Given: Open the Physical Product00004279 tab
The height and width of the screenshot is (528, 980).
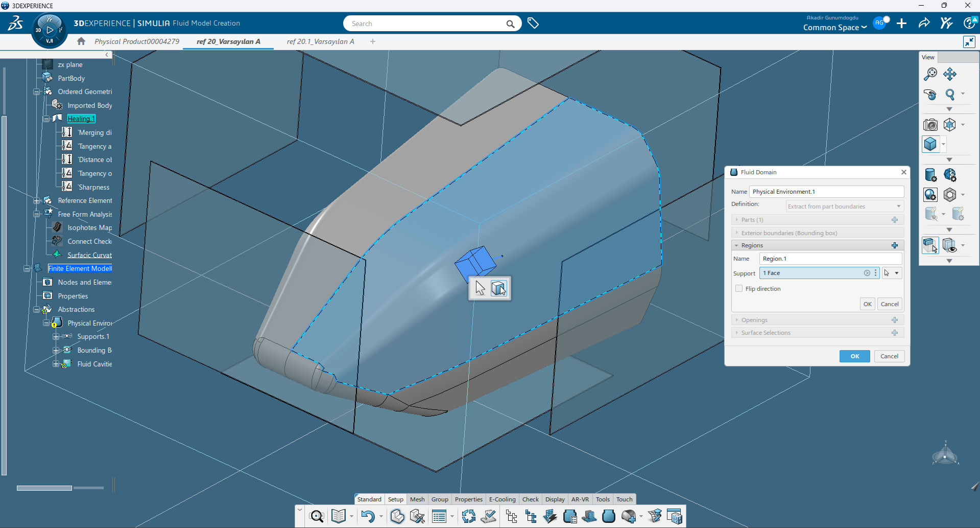Looking at the screenshot, I should pyautogui.click(x=137, y=41).
